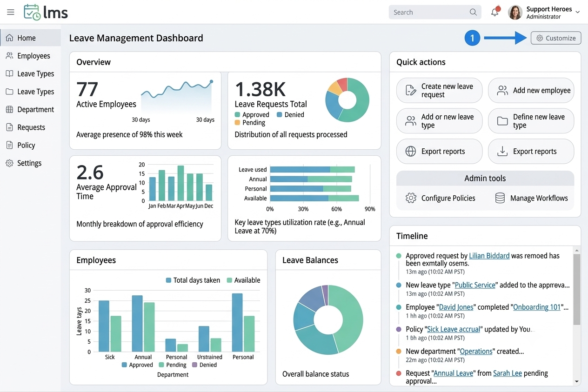Click the purple marker beside Sick Leave accrual
This screenshot has width=588, height=392.
tap(399, 329)
